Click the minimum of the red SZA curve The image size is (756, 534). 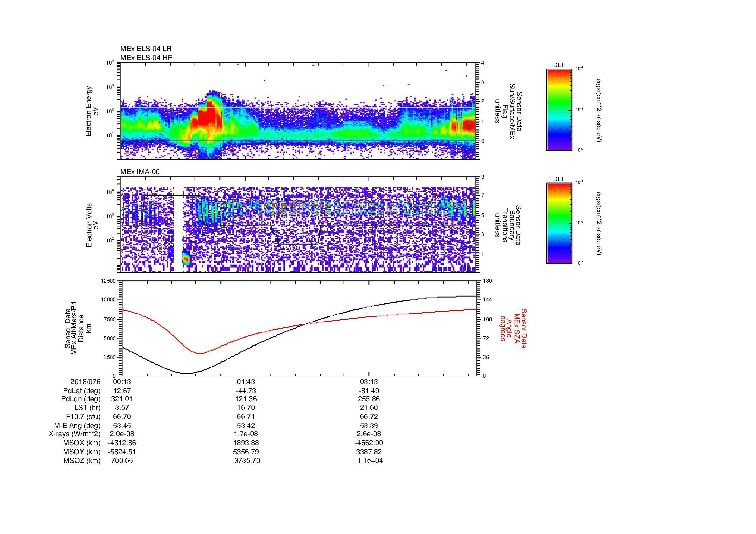199,353
